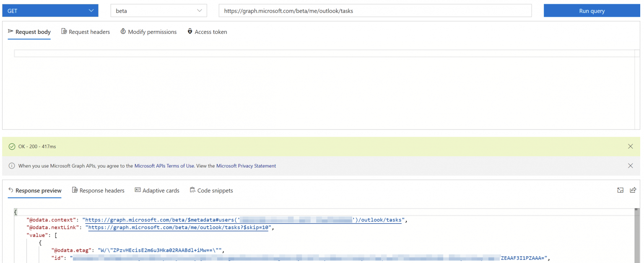The image size is (644, 263).
Task: Open the Modify permissions tab
Action: click(x=148, y=32)
